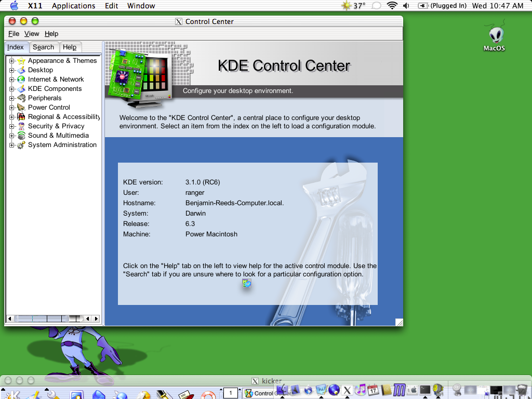Expand the Peripherals tree node
This screenshot has height=399, width=532.
[x=11, y=98]
